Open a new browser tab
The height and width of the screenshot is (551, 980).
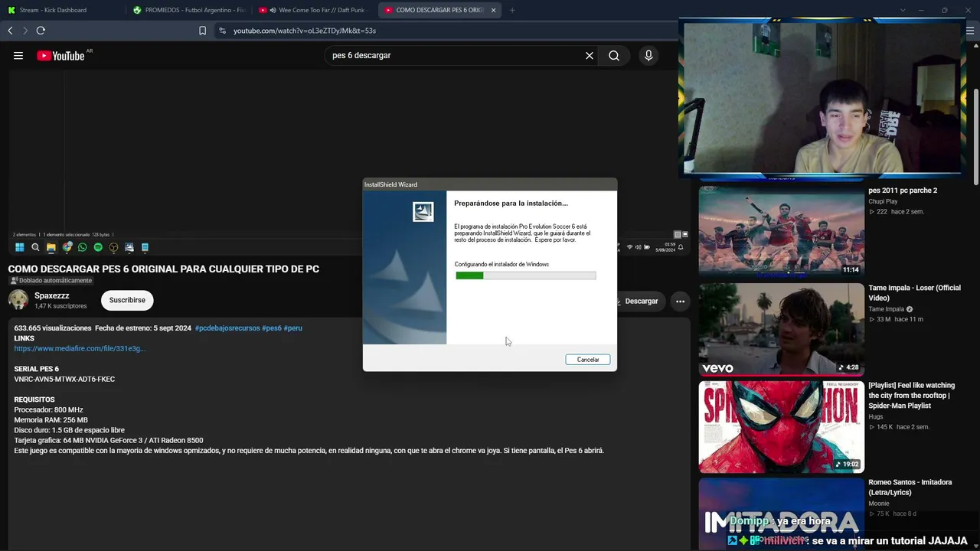[512, 10]
